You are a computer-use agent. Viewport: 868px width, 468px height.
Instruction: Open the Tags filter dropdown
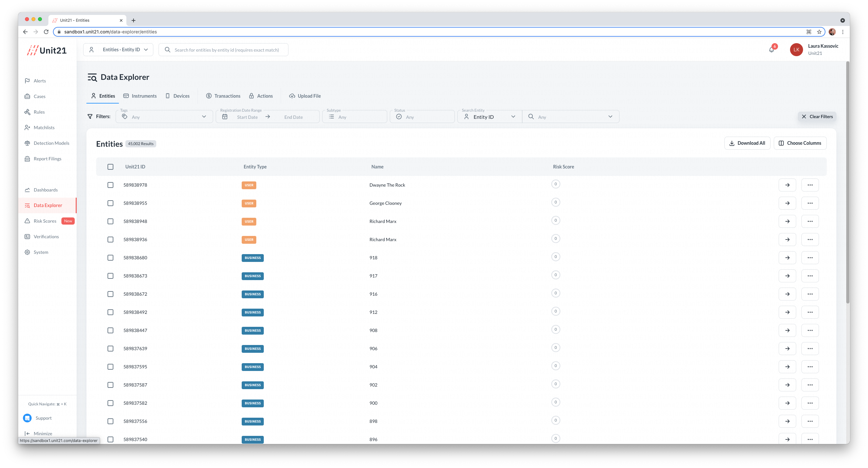pos(164,117)
